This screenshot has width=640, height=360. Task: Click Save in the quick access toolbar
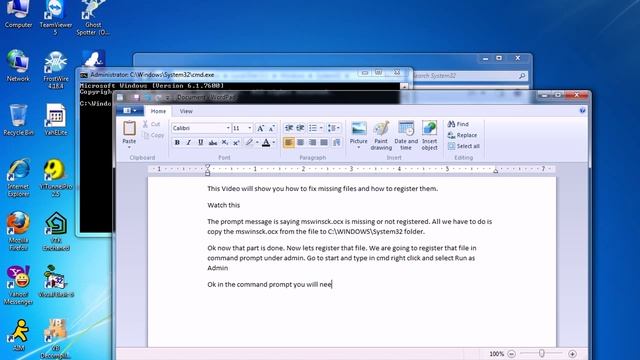pyautogui.click(x=137, y=98)
